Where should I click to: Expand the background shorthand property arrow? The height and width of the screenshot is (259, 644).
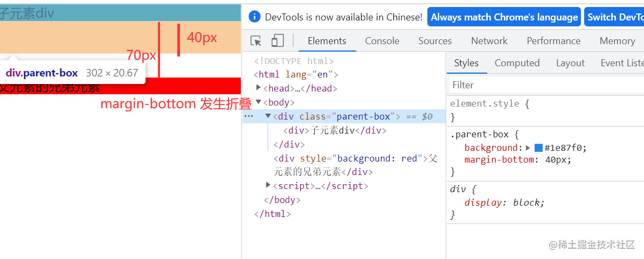528,148
